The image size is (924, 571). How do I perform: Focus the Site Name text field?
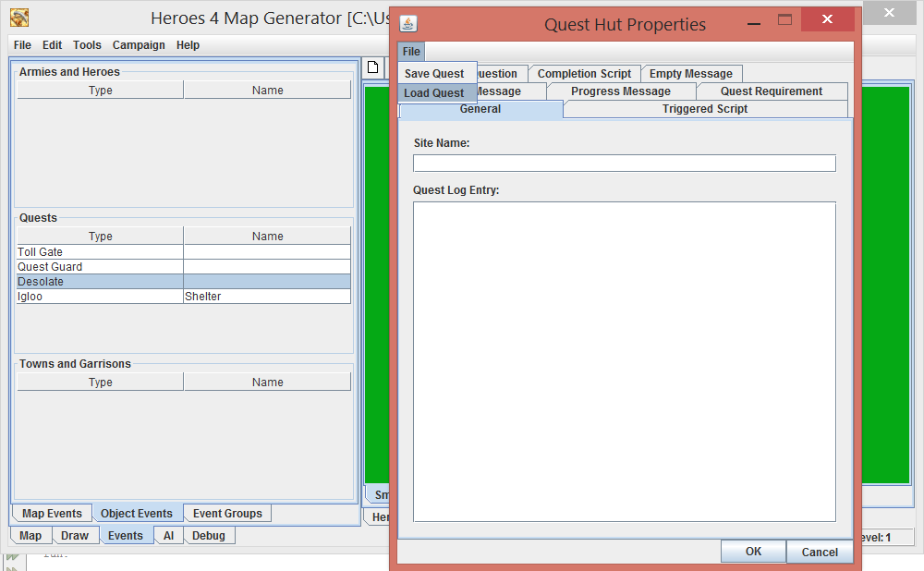(x=625, y=164)
